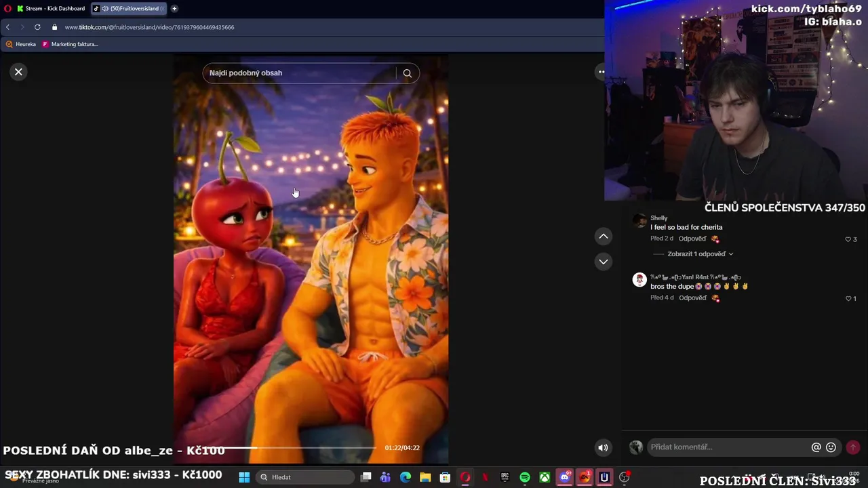Click the 'Přidat komentář...' comment field
The image size is (868, 488).
point(729,447)
